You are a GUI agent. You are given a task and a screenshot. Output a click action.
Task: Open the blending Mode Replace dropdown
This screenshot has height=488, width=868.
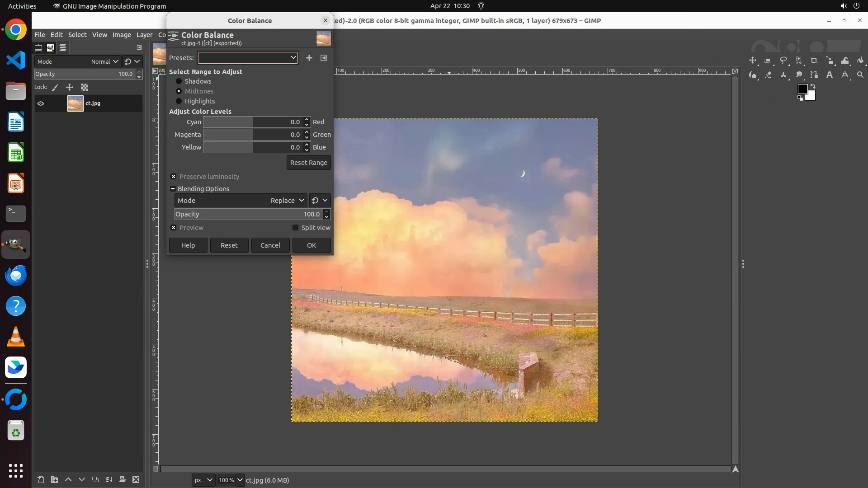pyautogui.click(x=241, y=201)
